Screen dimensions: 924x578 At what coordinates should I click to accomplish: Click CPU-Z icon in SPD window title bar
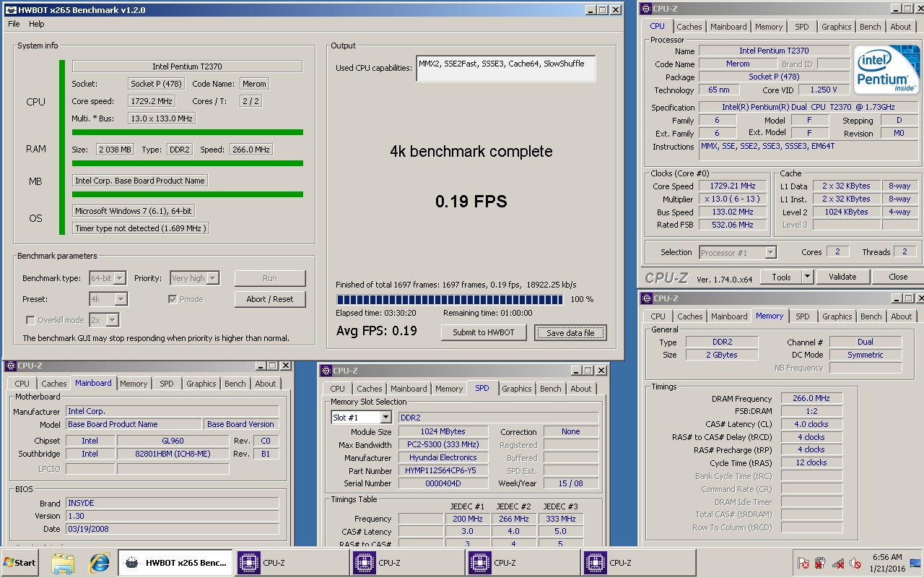click(x=326, y=371)
